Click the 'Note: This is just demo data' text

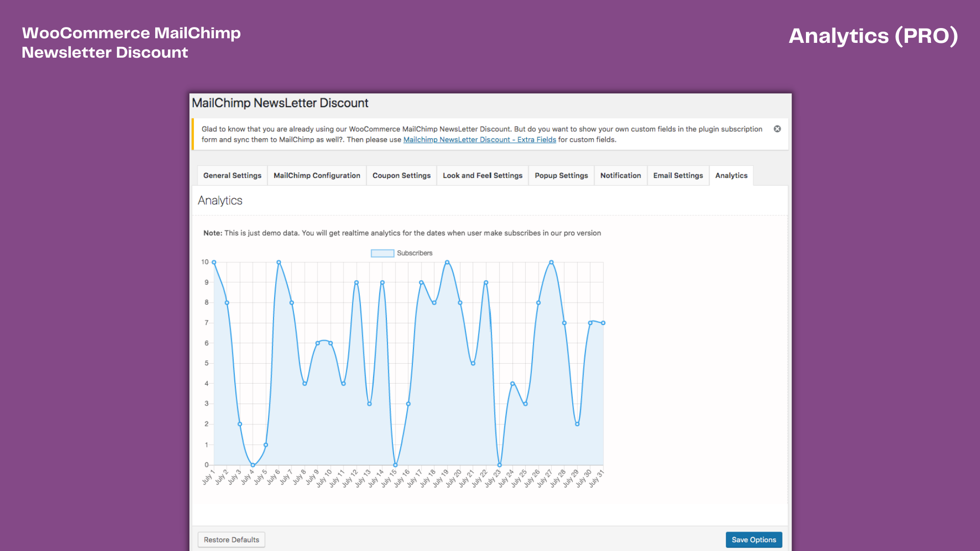click(x=402, y=233)
